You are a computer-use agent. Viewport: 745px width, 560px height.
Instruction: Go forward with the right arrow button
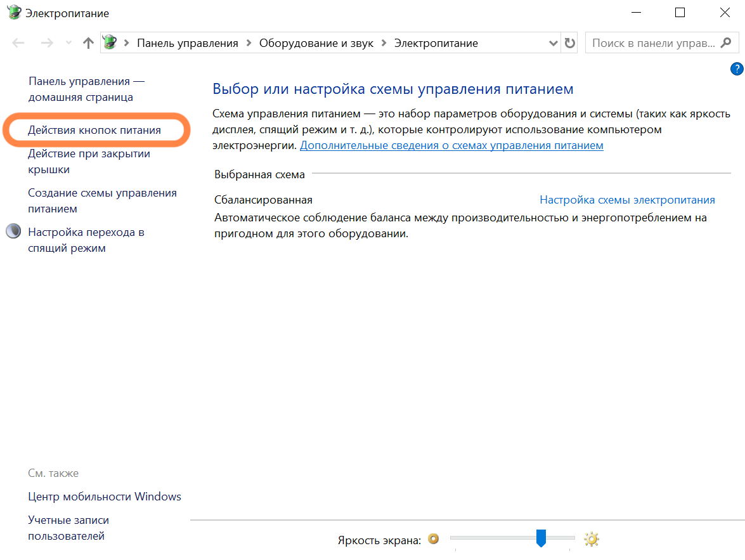pyautogui.click(x=46, y=43)
